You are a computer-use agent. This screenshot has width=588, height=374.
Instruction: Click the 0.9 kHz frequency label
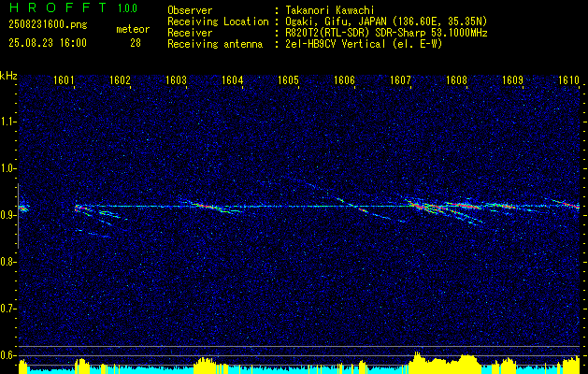coord(7,215)
